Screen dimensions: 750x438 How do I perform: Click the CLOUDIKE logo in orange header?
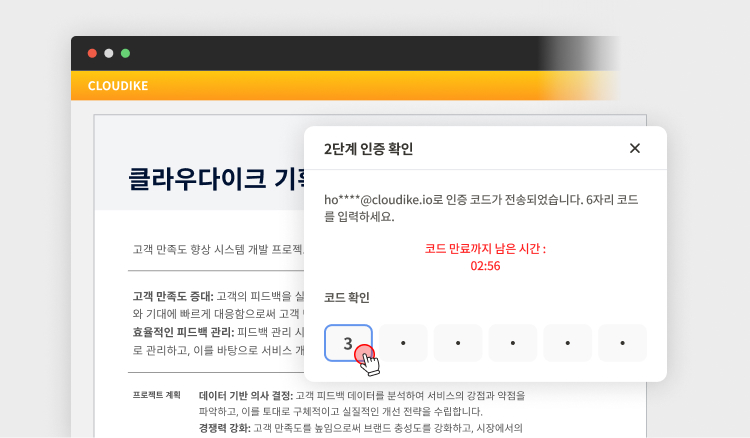118,86
